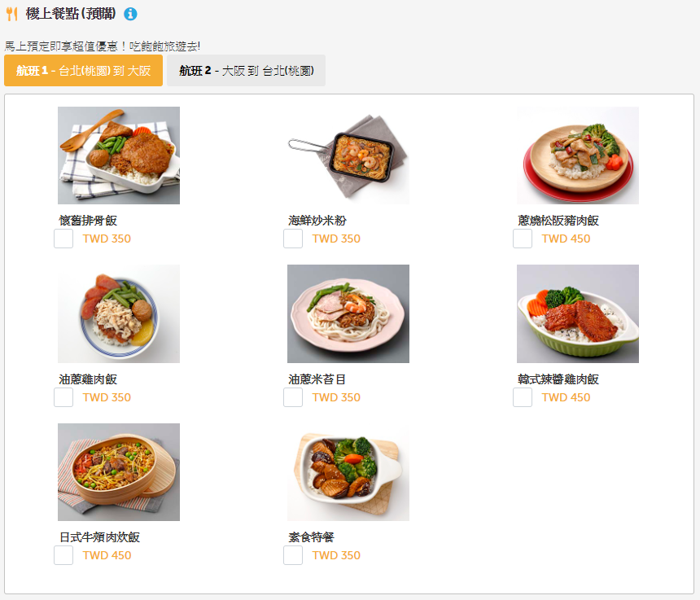The width and height of the screenshot is (700, 600).
Task: View the 日式牛頰肉炊飯 bento image
Action: [x=119, y=472]
